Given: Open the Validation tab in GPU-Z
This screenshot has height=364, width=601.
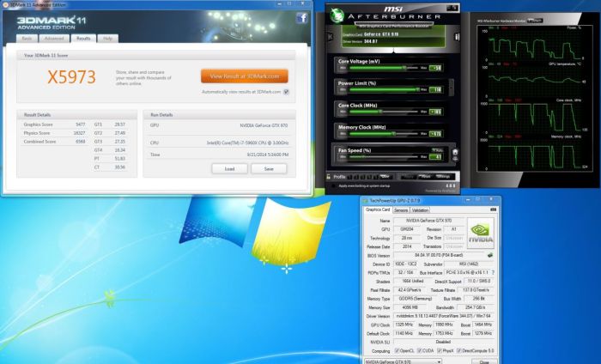Looking at the screenshot, I should (x=420, y=210).
